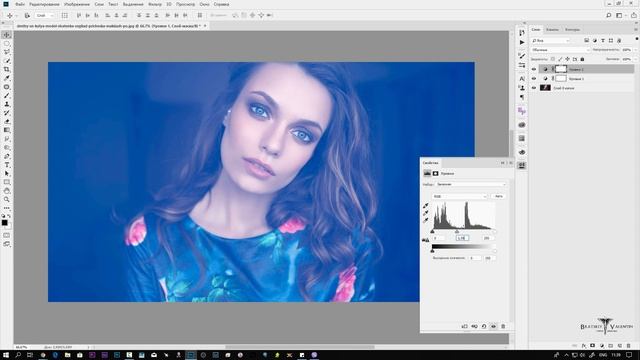Open the search icon in options bar

tap(608, 15)
